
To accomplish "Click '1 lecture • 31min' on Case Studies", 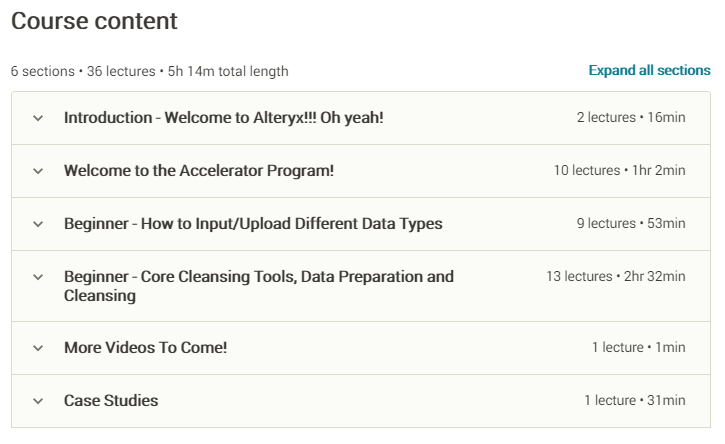I will [x=635, y=401].
